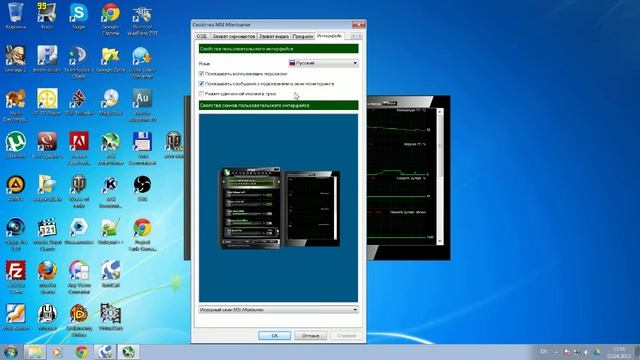Open the yellow TT-TT Player desktop shortcut
The height and width of the screenshot is (360, 640).
coord(47,102)
